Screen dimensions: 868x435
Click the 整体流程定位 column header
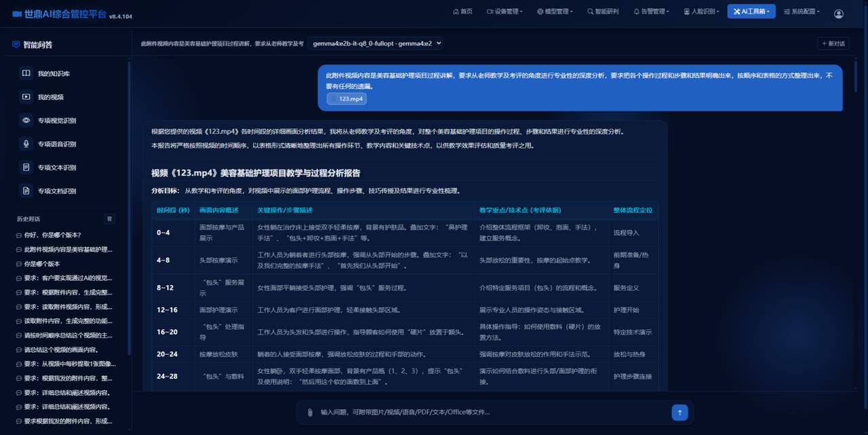(633, 210)
